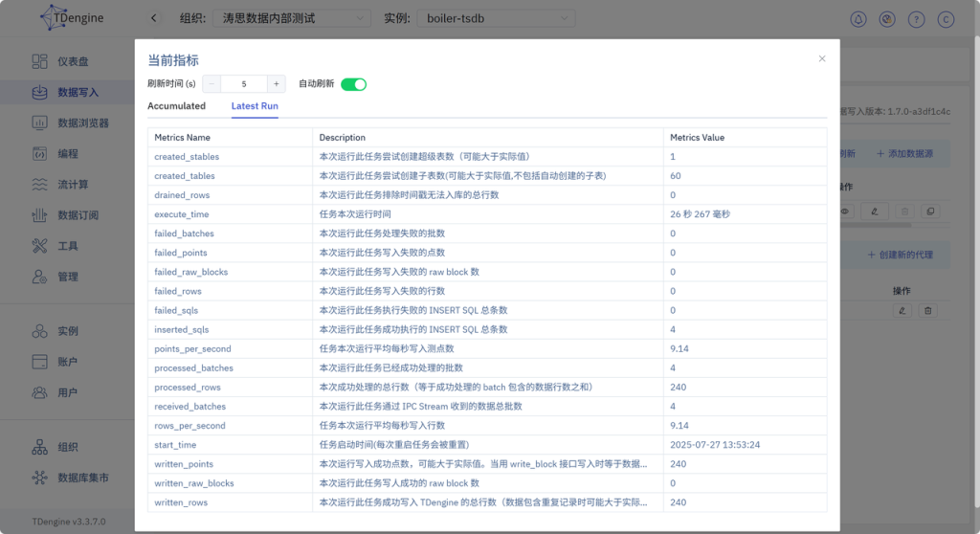Click the processed_batches metric name
This screenshot has width=980, height=534.
pos(193,368)
